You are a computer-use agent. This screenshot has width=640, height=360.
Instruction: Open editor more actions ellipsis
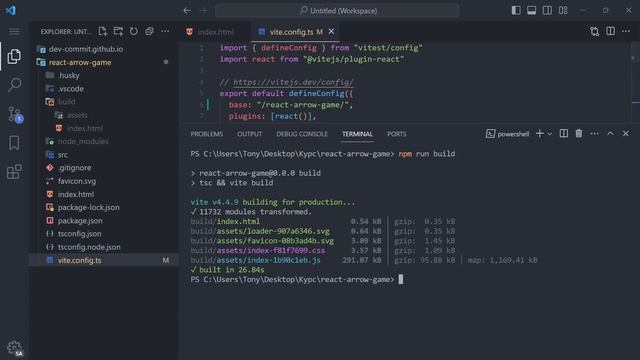(x=626, y=31)
